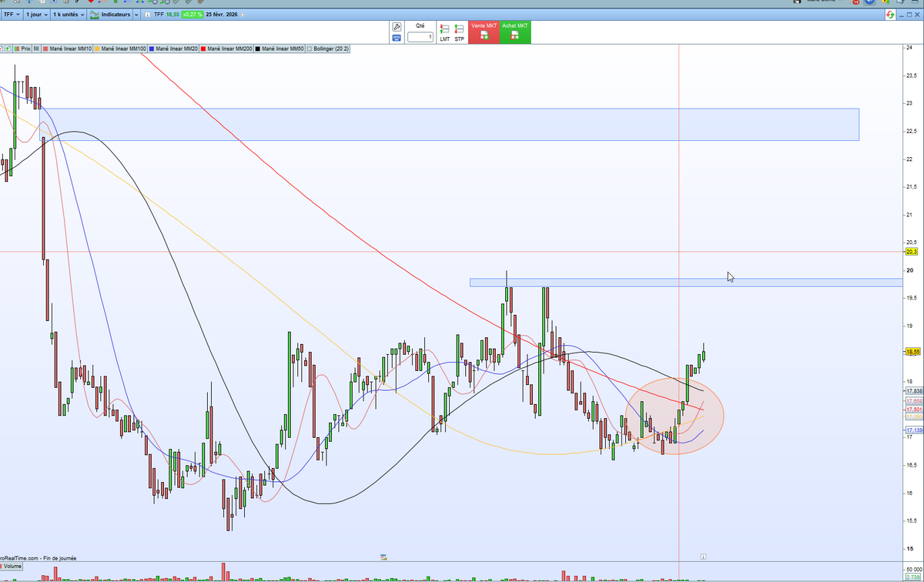924x582 pixels.
Task: Select the 19.8 blue resistance zone rectangle
Action: click(x=685, y=283)
